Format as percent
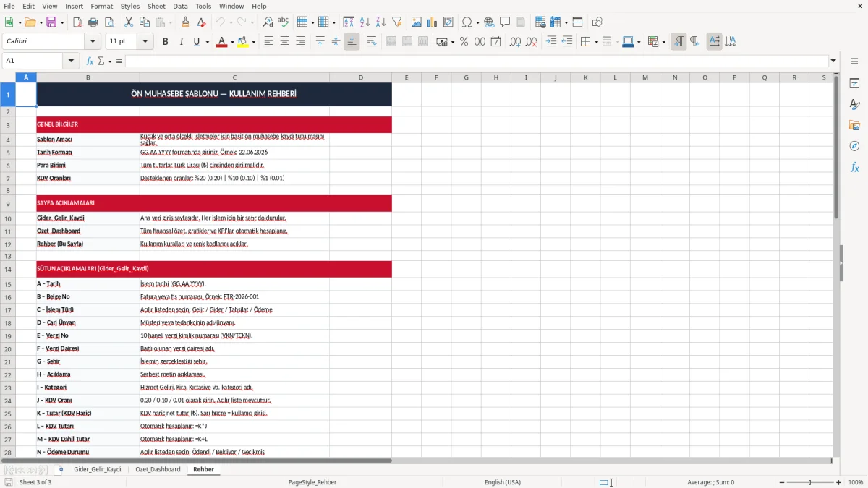Screen dimensions: 868x488 click(464, 42)
